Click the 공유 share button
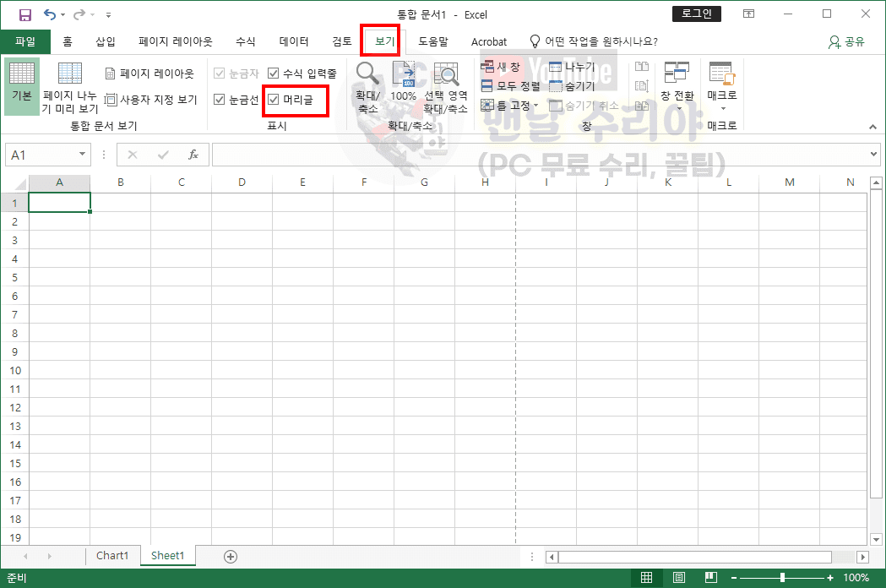This screenshot has width=886, height=588. click(847, 41)
